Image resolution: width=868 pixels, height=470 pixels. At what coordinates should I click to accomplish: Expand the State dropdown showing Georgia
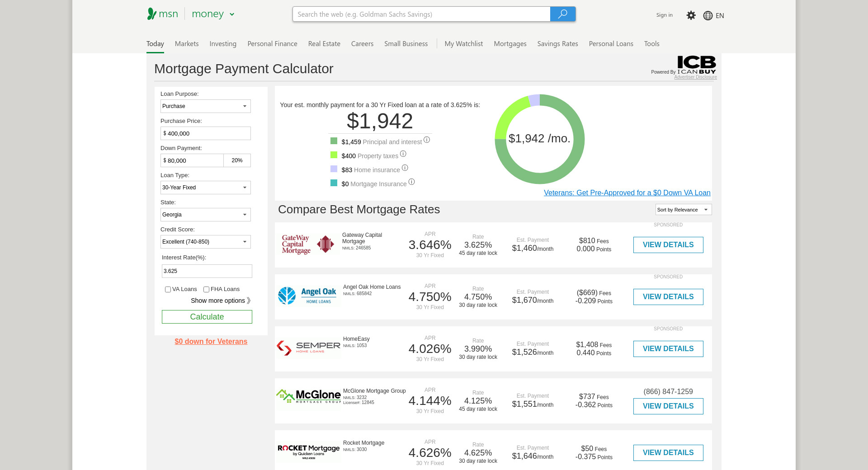tap(205, 215)
